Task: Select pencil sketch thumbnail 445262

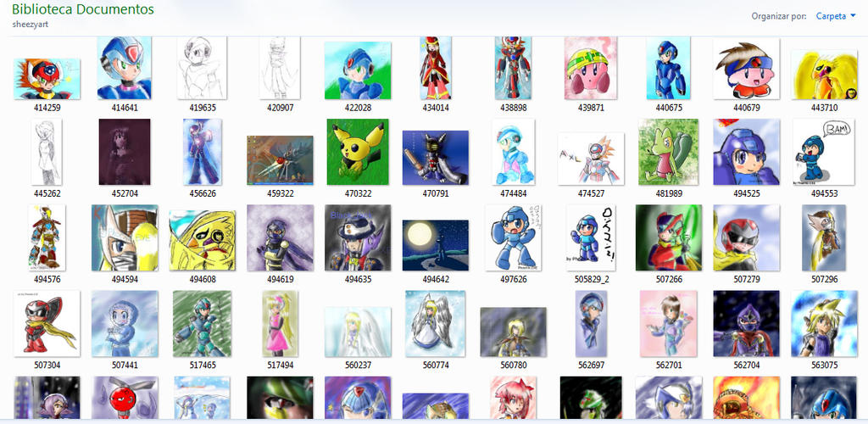Action: (47, 152)
